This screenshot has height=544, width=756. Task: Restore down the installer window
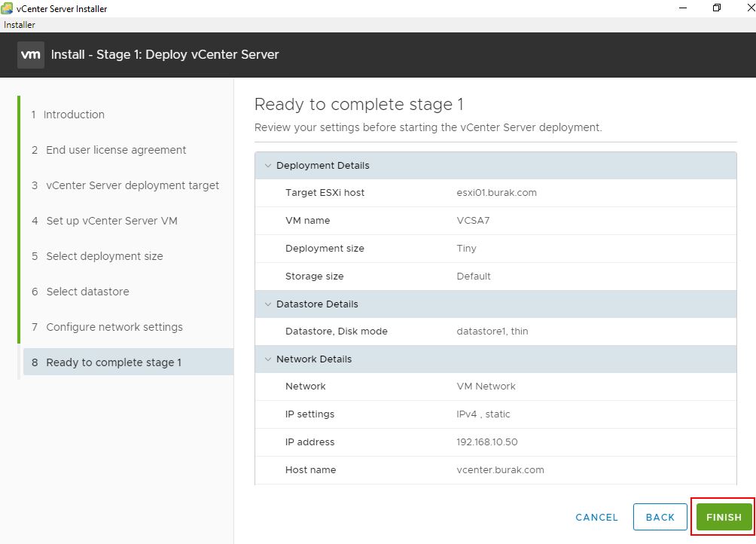pyautogui.click(x=717, y=8)
